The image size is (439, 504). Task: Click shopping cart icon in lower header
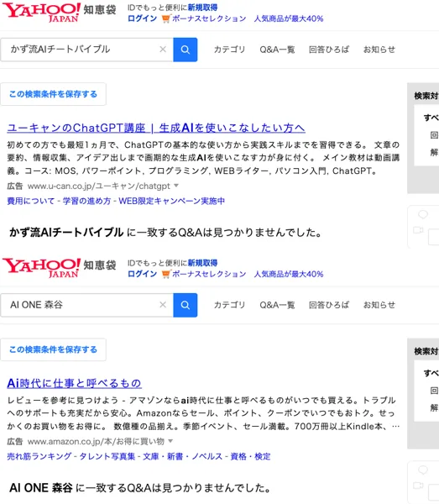point(165,274)
